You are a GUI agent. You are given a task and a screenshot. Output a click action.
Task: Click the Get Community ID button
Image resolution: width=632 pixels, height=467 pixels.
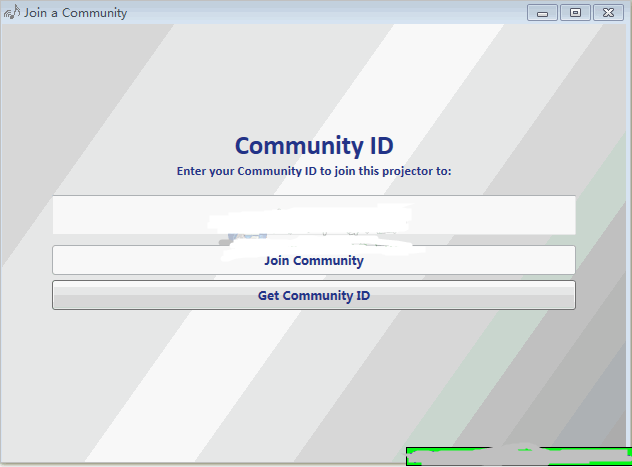click(x=314, y=295)
